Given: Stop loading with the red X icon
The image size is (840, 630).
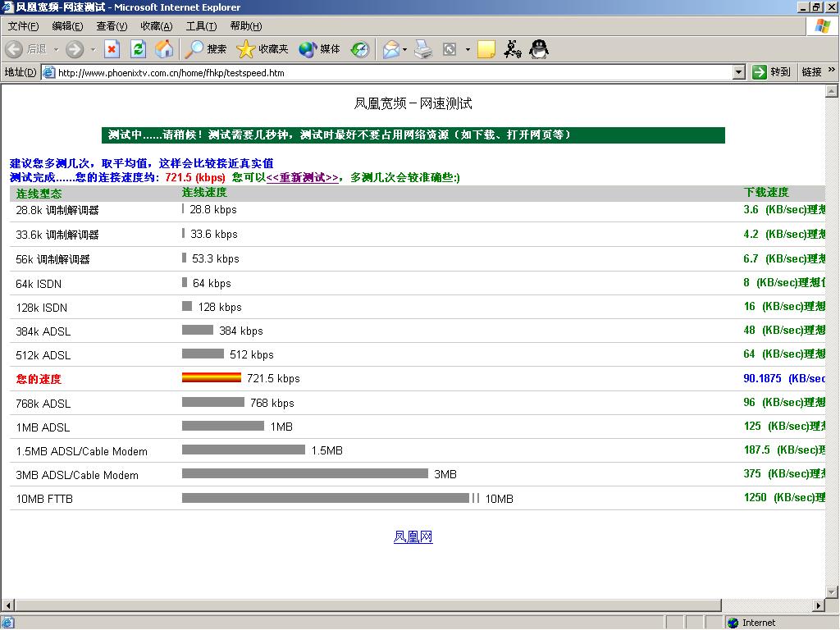Looking at the screenshot, I should pos(112,49).
